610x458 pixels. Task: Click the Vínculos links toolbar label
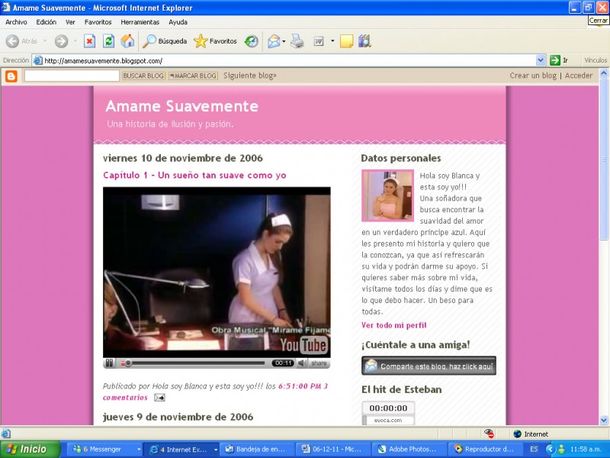(595, 60)
